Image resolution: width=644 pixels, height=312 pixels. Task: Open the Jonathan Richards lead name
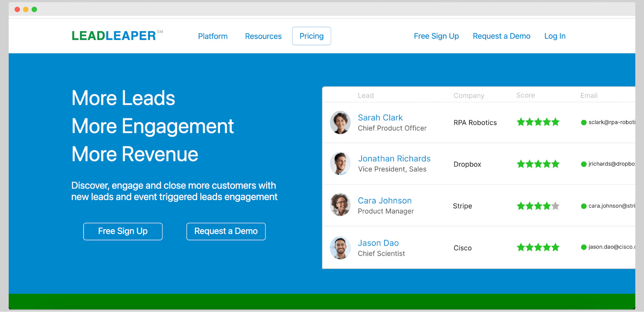[x=394, y=158]
